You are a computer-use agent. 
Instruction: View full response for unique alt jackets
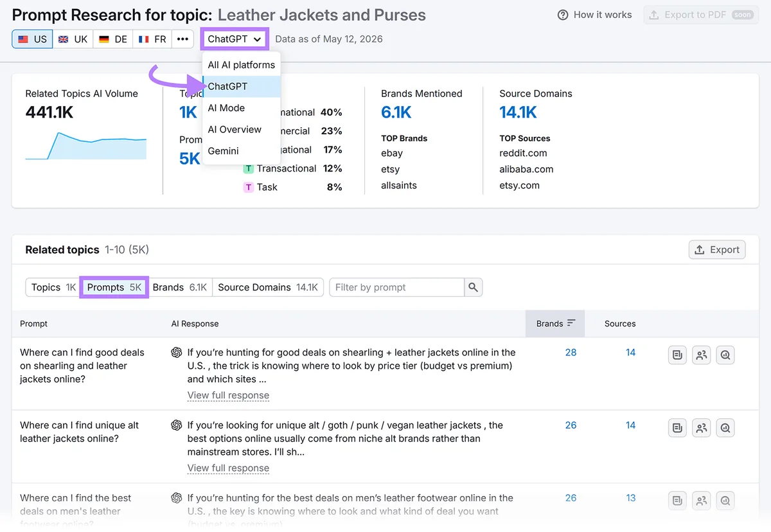tap(228, 468)
